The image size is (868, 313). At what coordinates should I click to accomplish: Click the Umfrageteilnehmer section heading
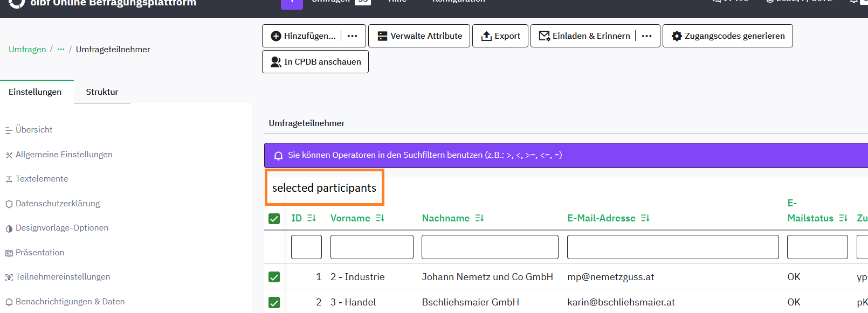click(307, 123)
